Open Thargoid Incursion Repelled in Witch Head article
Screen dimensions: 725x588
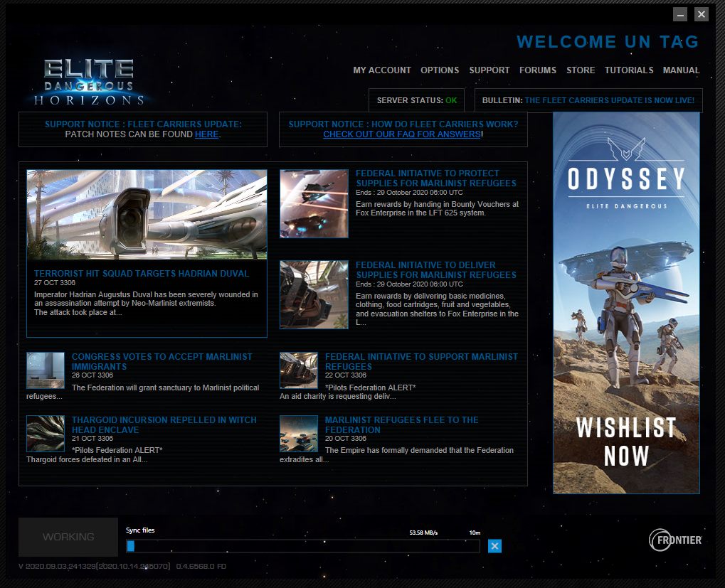click(x=164, y=425)
